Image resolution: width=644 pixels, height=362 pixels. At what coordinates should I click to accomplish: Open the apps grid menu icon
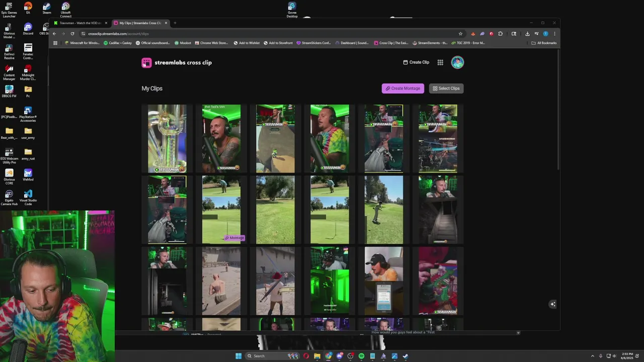[440, 62]
